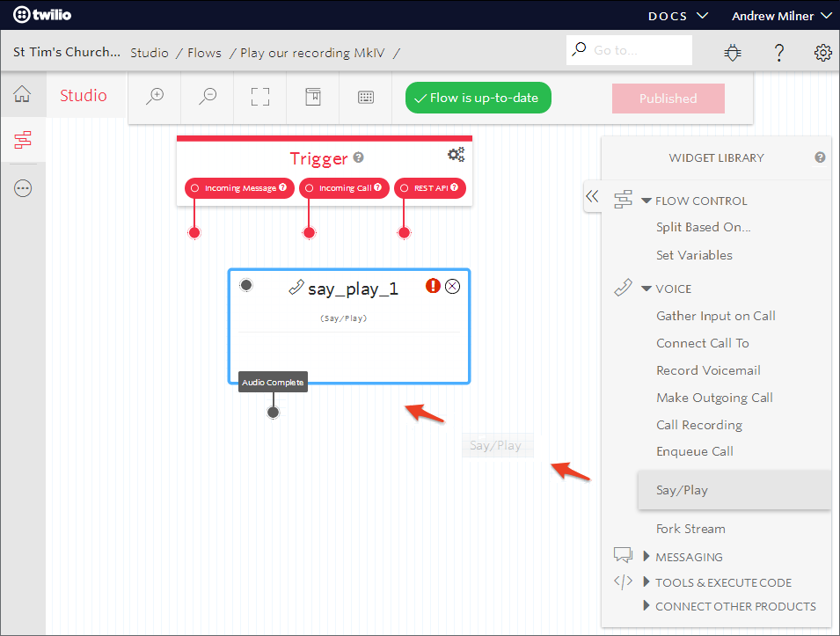
Task: Expand TOOLS & EXECUTE CODE section
Action: pyautogui.click(x=646, y=581)
